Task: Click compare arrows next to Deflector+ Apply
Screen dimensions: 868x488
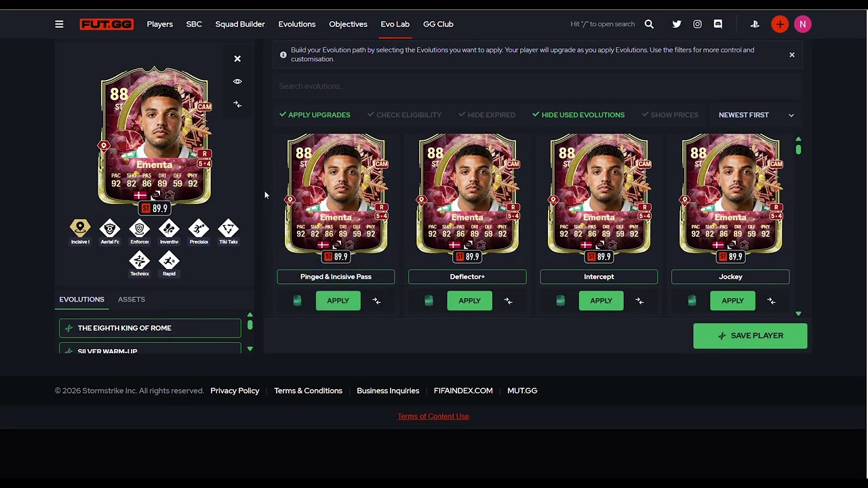Action: click(508, 301)
